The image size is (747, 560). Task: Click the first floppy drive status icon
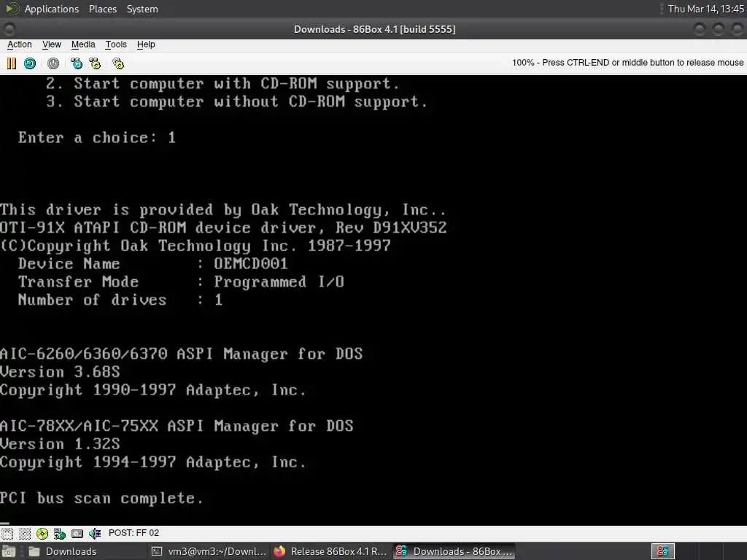(x=7, y=533)
